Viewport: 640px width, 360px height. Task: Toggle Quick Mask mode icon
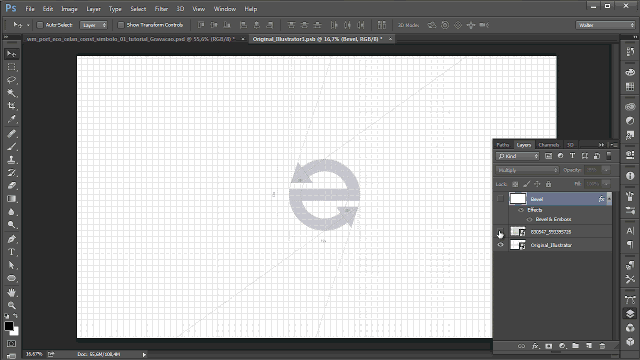pyautogui.click(x=11, y=344)
